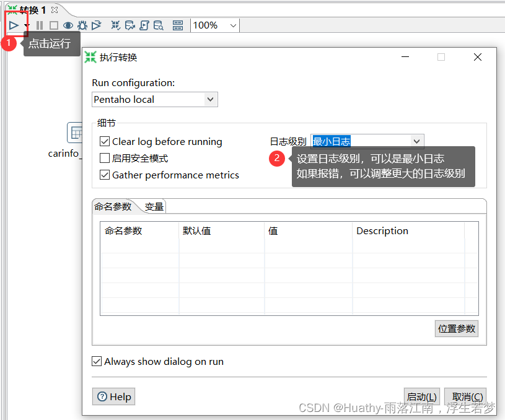This screenshot has width=505, height=420.
Task: Stop the transformation with the square icon
Action: tap(54, 25)
